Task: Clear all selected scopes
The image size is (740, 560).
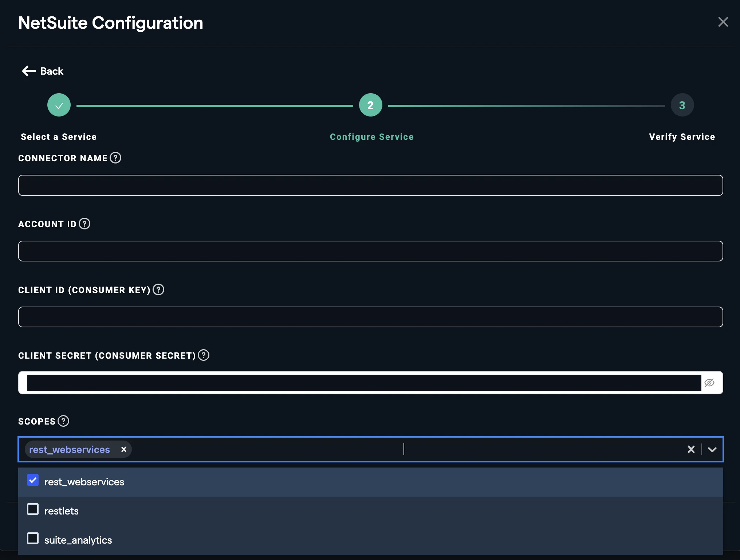Action: (x=691, y=449)
